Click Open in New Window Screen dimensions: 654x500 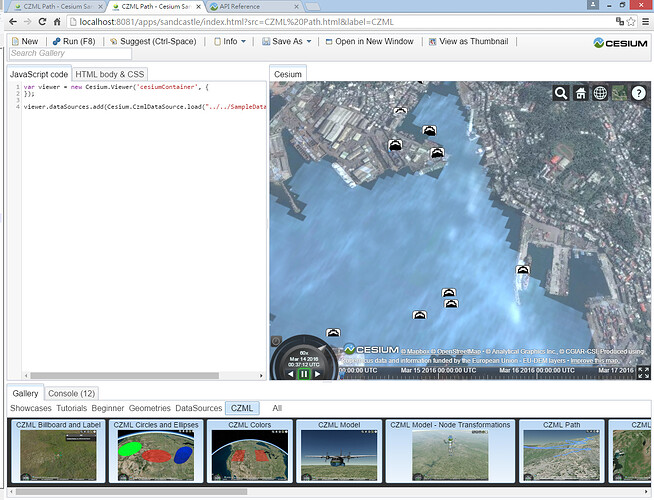(x=370, y=41)
